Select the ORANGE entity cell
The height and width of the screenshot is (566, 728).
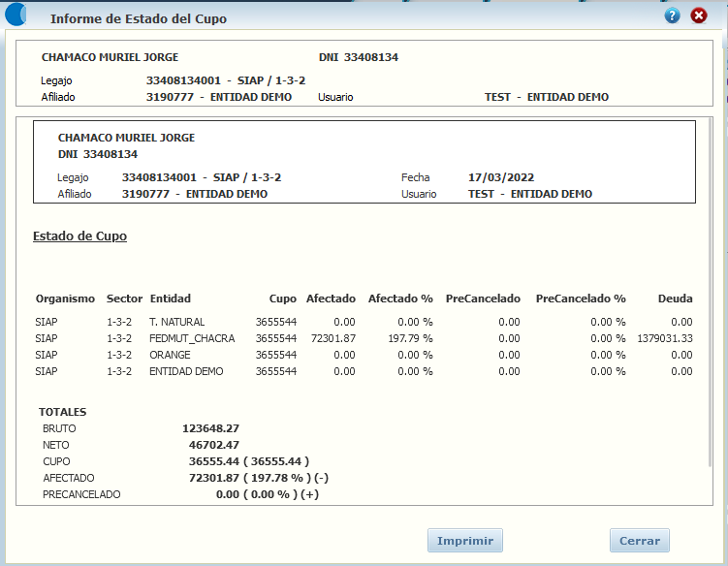[170, 355]
